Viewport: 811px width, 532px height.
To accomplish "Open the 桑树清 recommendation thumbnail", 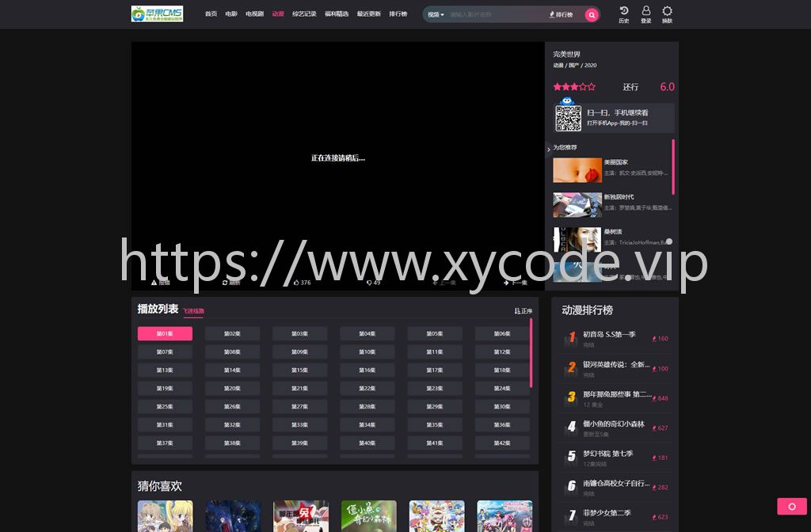I will [577, 239].
